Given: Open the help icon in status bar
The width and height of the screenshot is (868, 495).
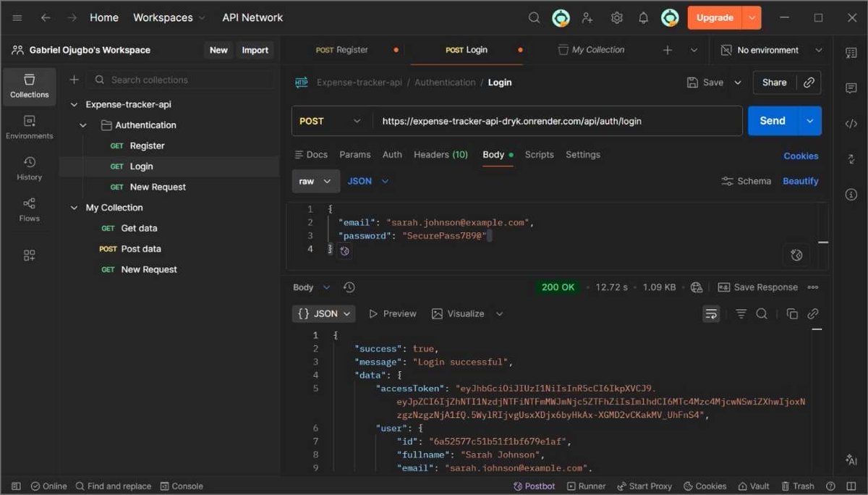Looking at the screenshot, I should pyautogui.click(x=830, y=486).
